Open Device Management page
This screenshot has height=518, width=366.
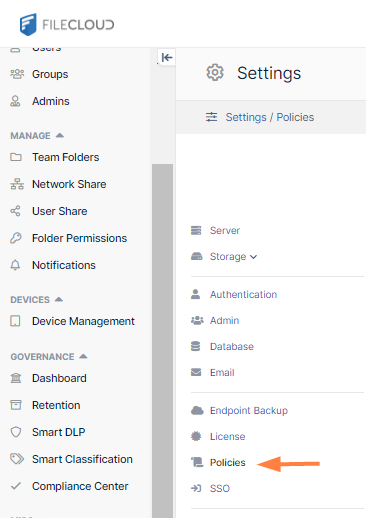pyautogui.click(x=83, y=321)
